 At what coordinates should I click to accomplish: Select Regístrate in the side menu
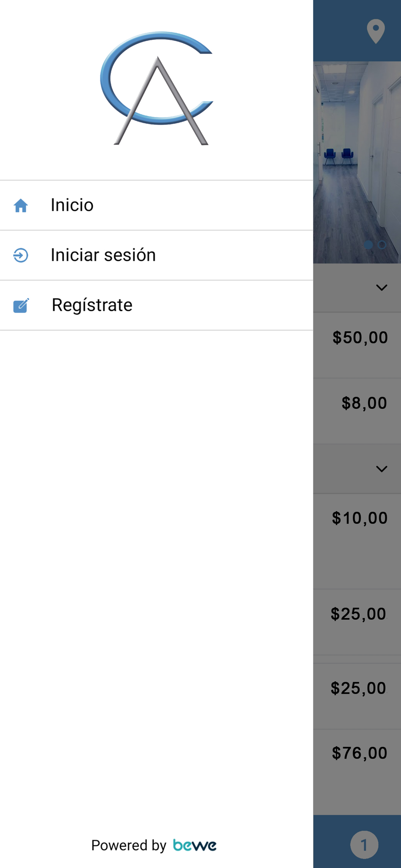pos(156,305)
